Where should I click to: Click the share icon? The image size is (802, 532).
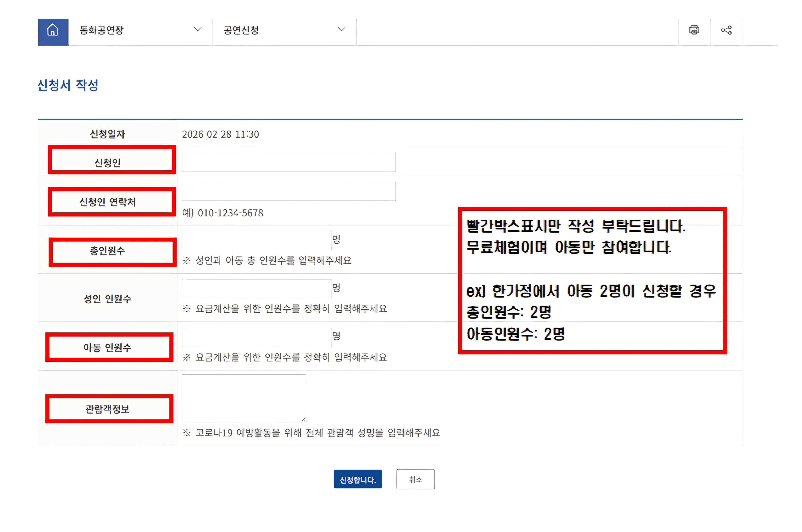[x=726, y=30]
